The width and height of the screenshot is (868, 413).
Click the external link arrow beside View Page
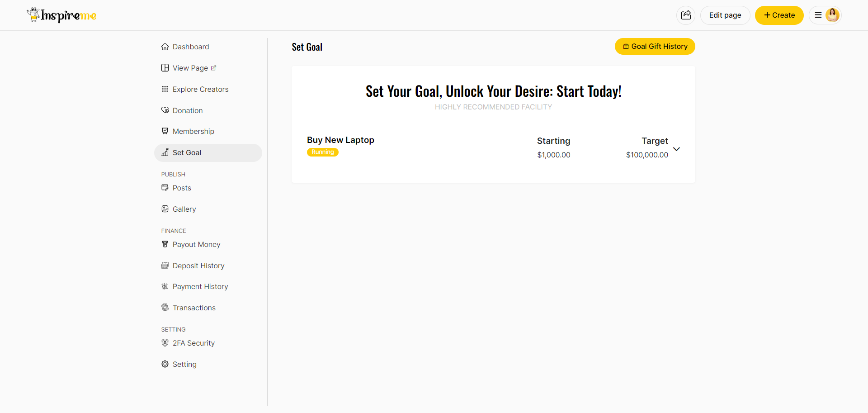pyautogui.click(x=214, y=67)
